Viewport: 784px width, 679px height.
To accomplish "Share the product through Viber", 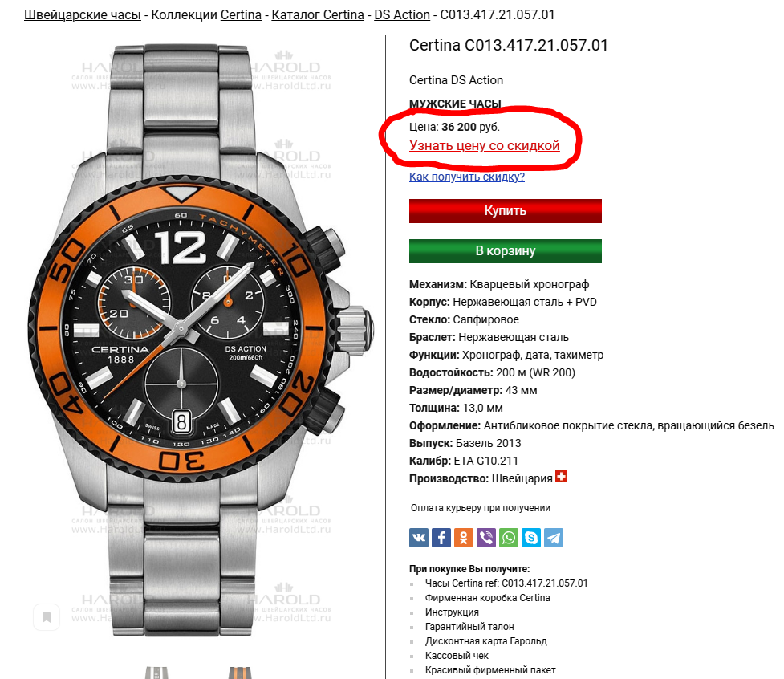I will click(x=486, y=538).
